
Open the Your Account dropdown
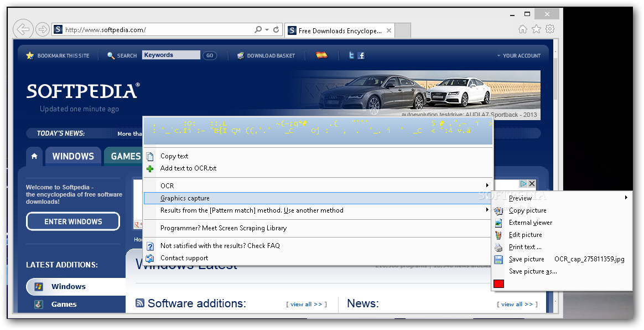[519, 55]
